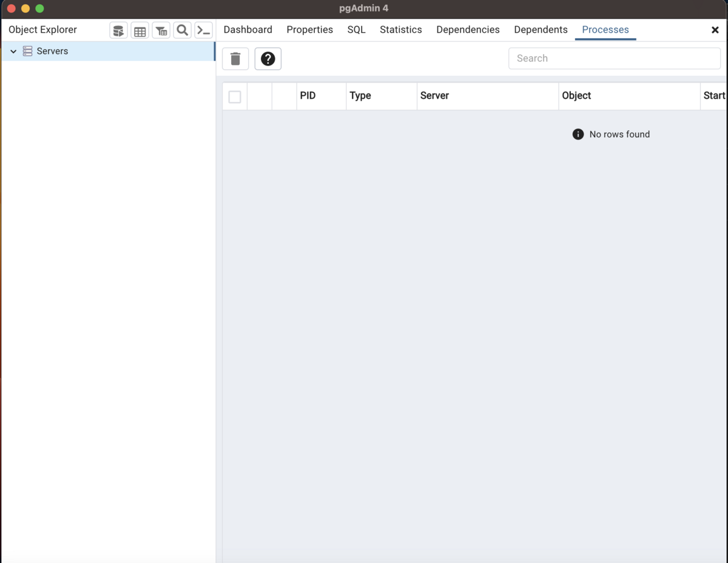Click into the Search input field

(x=615, y=58)
